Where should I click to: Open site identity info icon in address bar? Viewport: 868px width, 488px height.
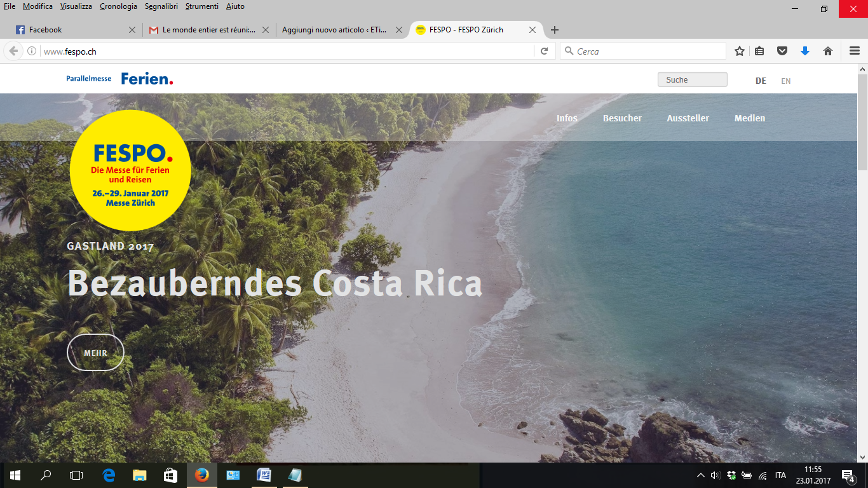(x=32, y=51)
